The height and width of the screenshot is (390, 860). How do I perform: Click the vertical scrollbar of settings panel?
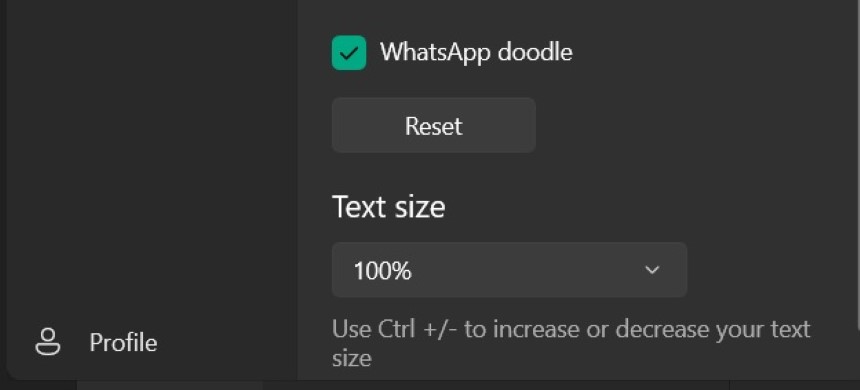point(857,165)
